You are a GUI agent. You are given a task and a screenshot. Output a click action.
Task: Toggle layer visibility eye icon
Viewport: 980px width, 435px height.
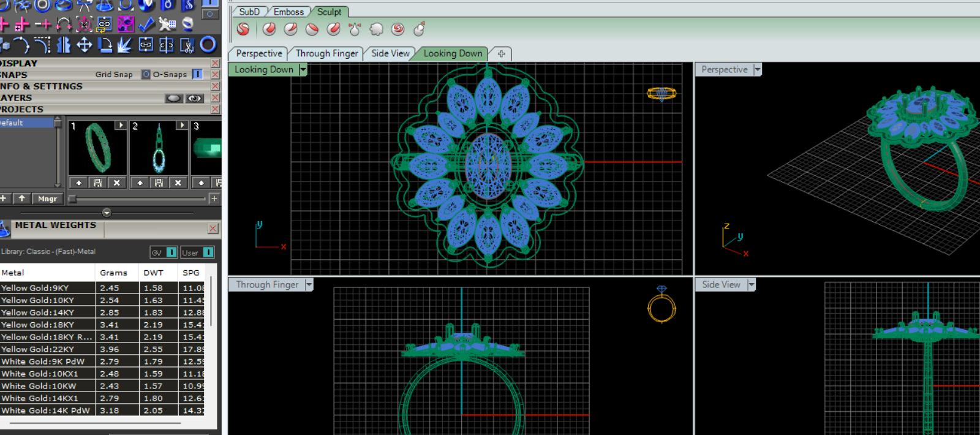(194, 98)
